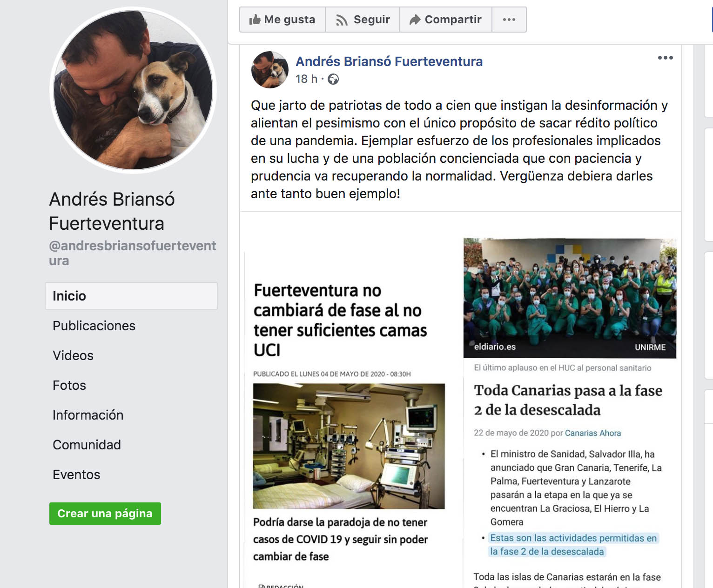This screenshot has width=713, height=588.
Task: Share the page using Compartir
Action: (x=445, y=20)
